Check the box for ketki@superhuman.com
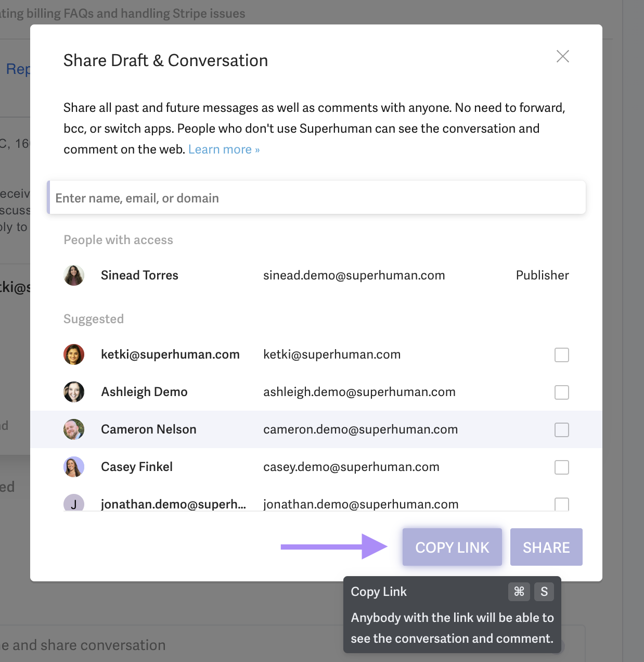 coord(561,355)
